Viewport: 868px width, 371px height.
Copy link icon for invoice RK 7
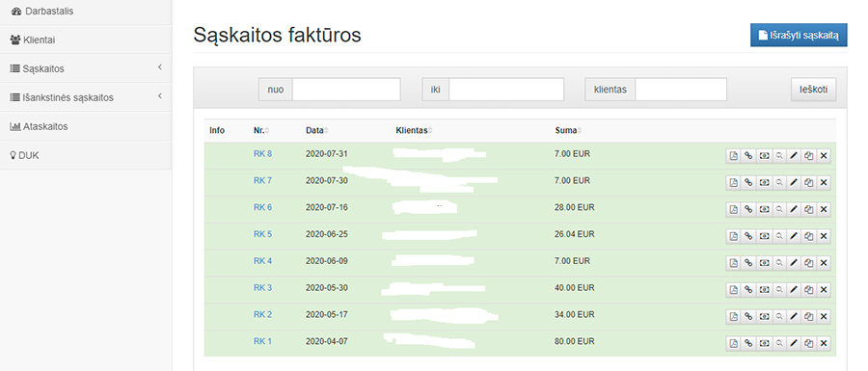[x=747, y=182]
